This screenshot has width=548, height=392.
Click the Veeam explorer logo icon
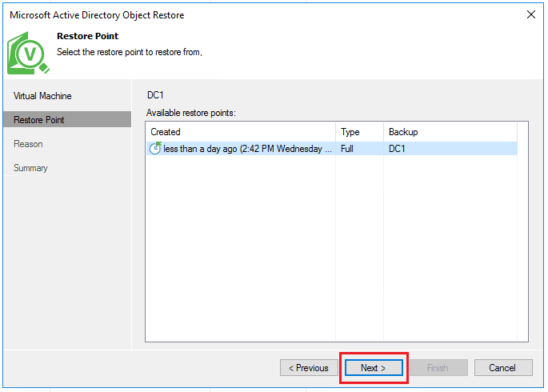click(x=27, y=53)
